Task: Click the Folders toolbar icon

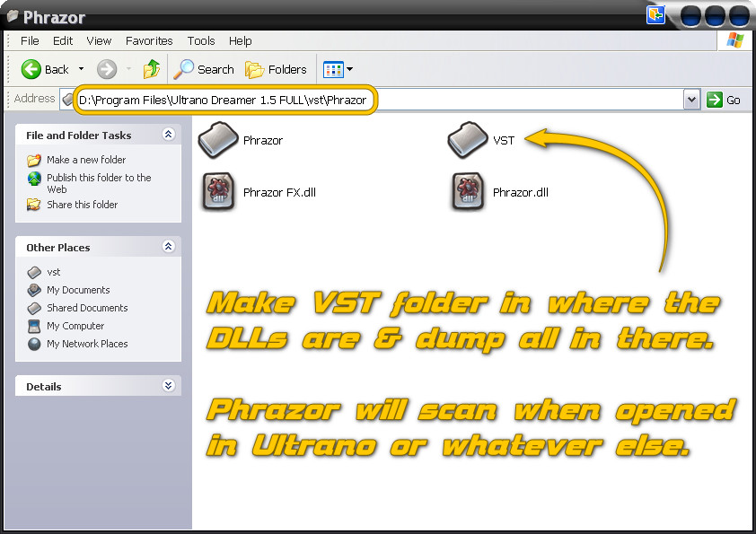Action: pyautogui.click(x=254, y=70)
